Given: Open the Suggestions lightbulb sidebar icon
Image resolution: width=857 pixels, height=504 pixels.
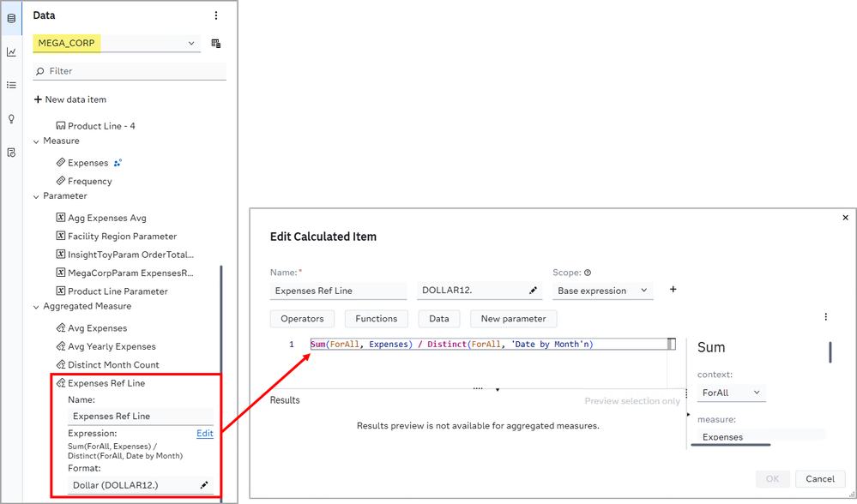Looking at the screenshot, I should point(11,119).
